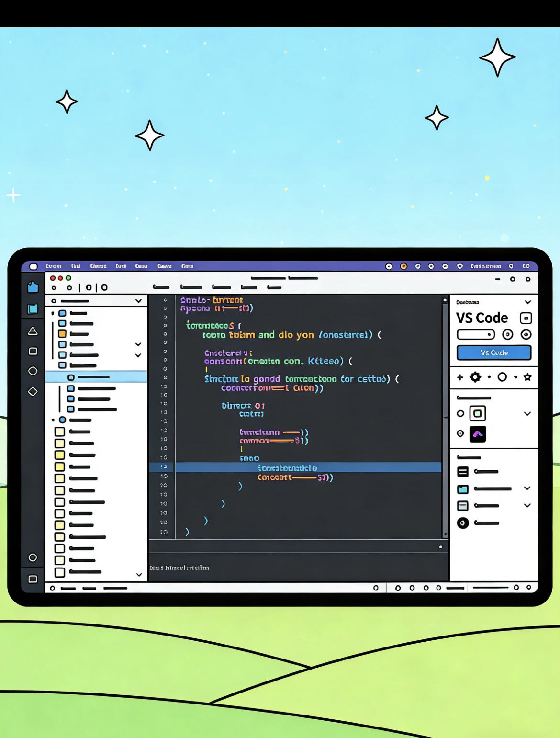Screen dimensions: 560x738
Task: Click the hollow circle between gear and star
Action: coord(502,377)
